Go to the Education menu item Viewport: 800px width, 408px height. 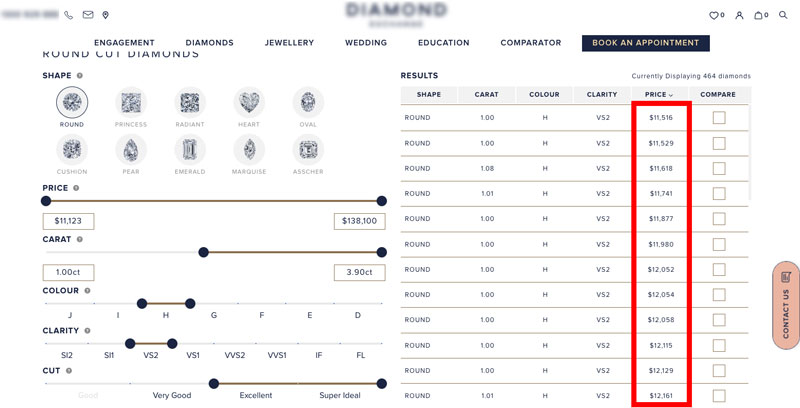[443, 43]
